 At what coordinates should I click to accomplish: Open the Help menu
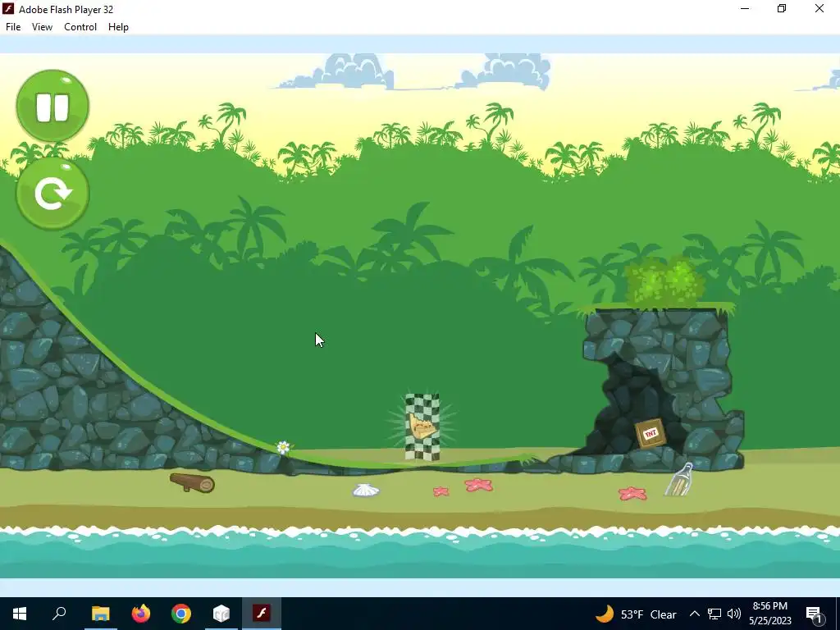(x=118, y=27)
